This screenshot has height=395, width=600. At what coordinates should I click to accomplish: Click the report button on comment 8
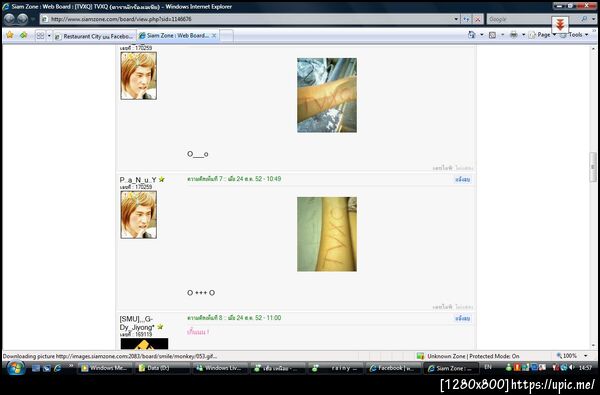tap(463, 318)
